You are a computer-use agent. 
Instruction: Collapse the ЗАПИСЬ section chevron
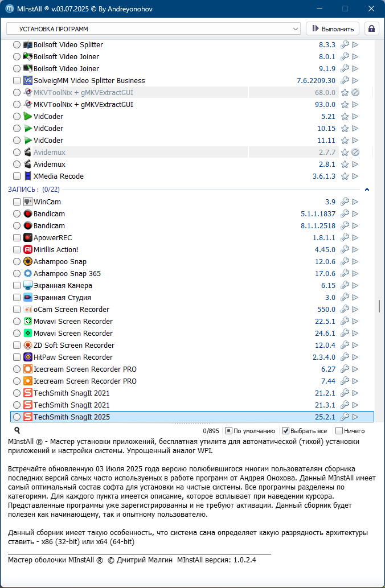367,190
